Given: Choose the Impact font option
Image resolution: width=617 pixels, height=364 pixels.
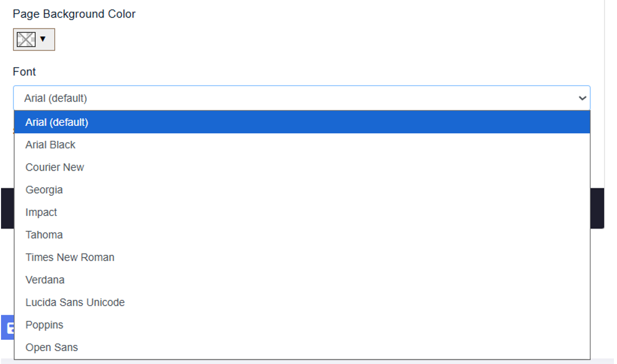Looking at the screenshot, I should pos(41,212).
